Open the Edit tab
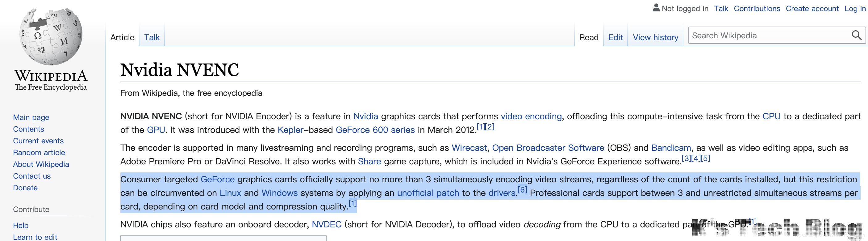 (x=615, y=37)
